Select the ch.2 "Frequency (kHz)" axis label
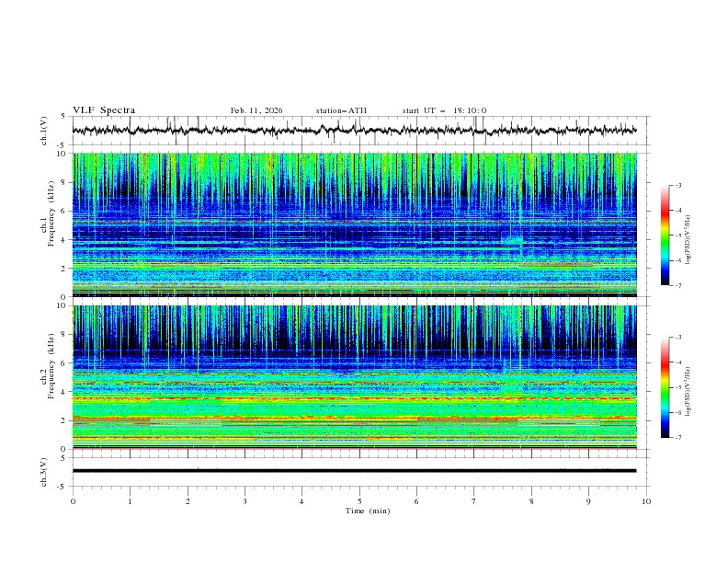This screenshot has width=728, height=563. pyautogui.click(x=51, y=365)
